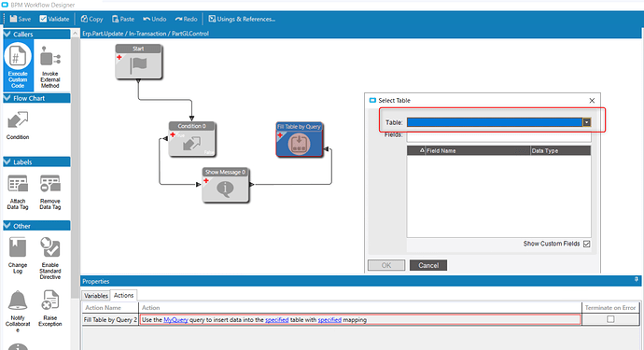
Task: Open the Table dropdown arrow
Action: [x=587, y=122]
